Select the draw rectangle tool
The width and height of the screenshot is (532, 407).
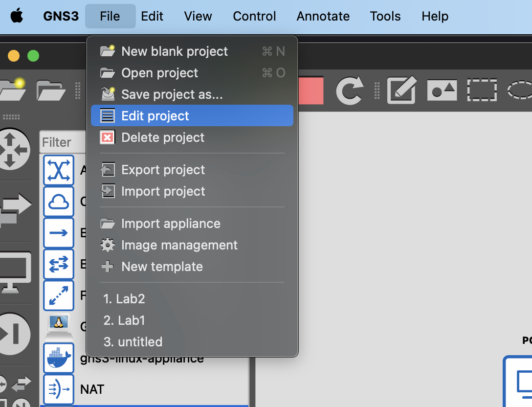click(x=482, y=90)
